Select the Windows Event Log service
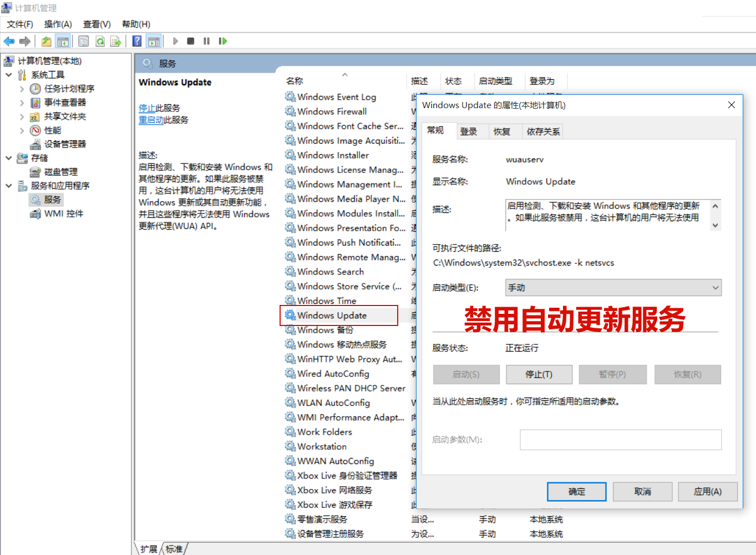Viewport: 756px width, 555px height. coord(337,97)
